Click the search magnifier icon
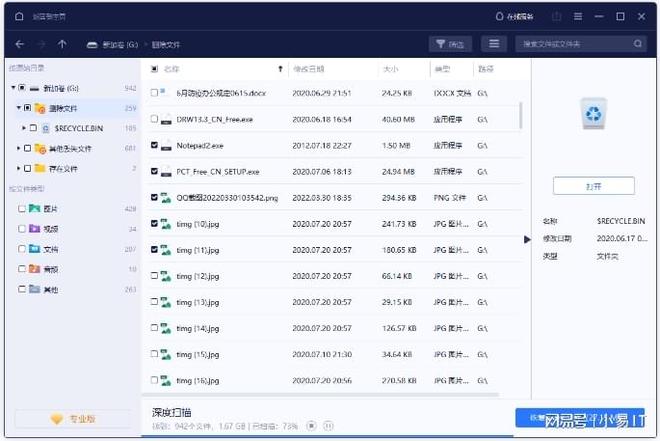The height and width of the screenshot is (441, 660). point(638,44)
